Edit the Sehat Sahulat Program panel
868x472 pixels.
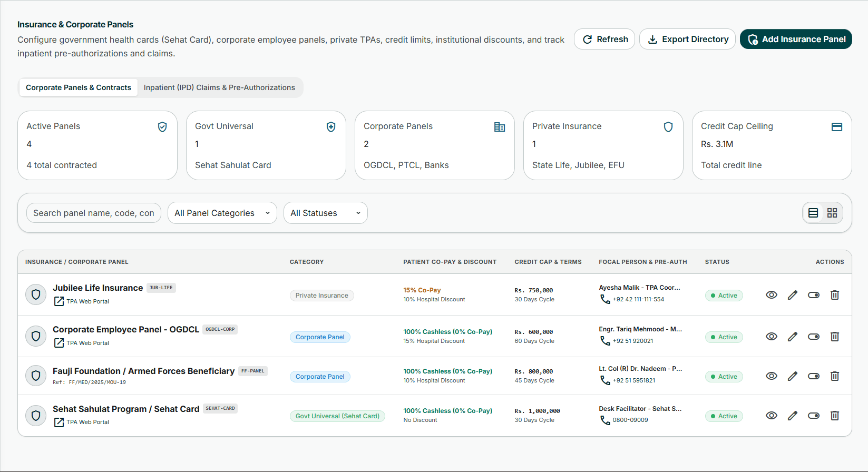pos(793,416)
